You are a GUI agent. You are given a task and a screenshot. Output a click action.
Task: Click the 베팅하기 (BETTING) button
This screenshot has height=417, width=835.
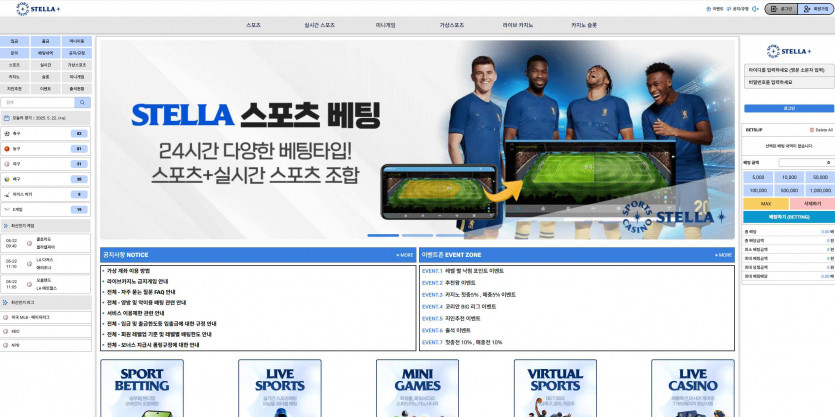coord(789,217)
